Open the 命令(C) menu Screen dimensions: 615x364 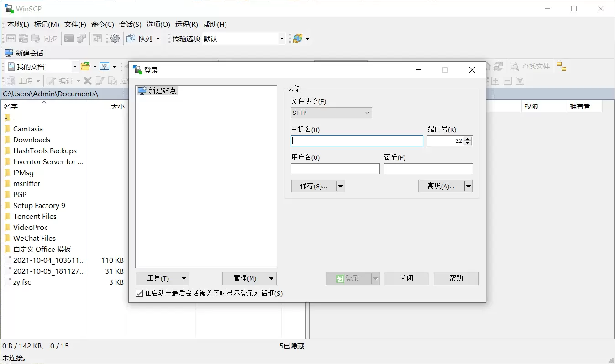[103, 25]
